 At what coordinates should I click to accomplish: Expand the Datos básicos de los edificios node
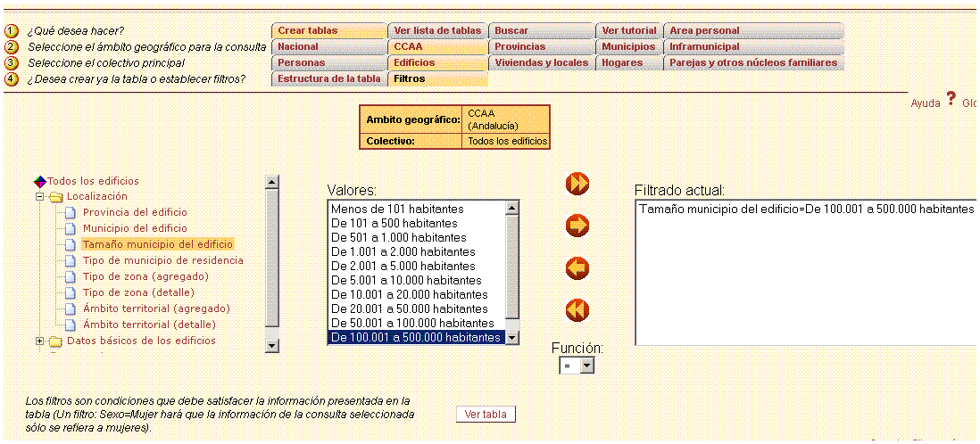40,341
